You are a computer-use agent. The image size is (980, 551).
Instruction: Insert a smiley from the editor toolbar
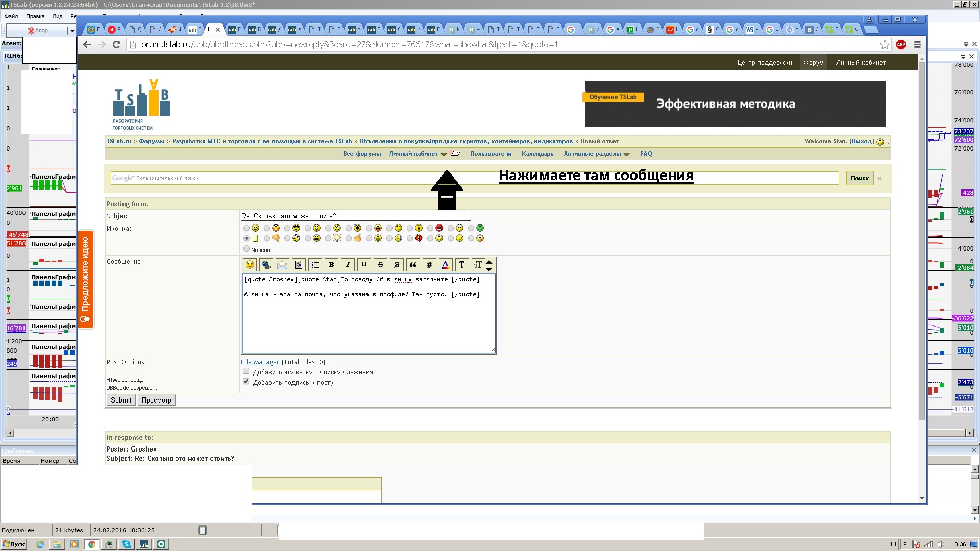(250, 265)
